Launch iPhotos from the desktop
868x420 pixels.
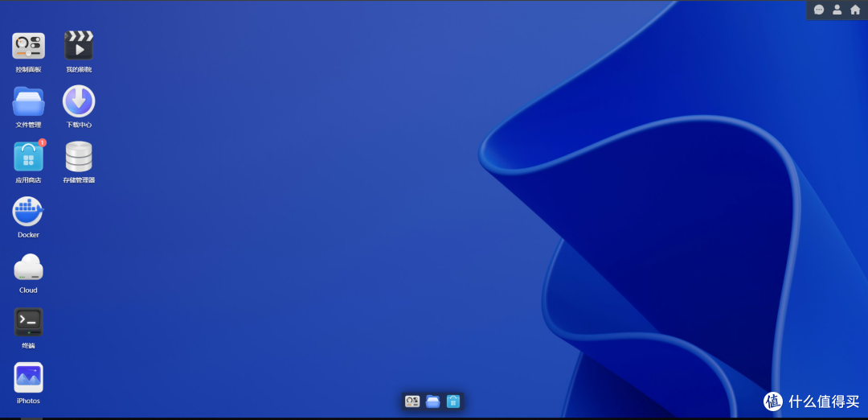(28, 377)
